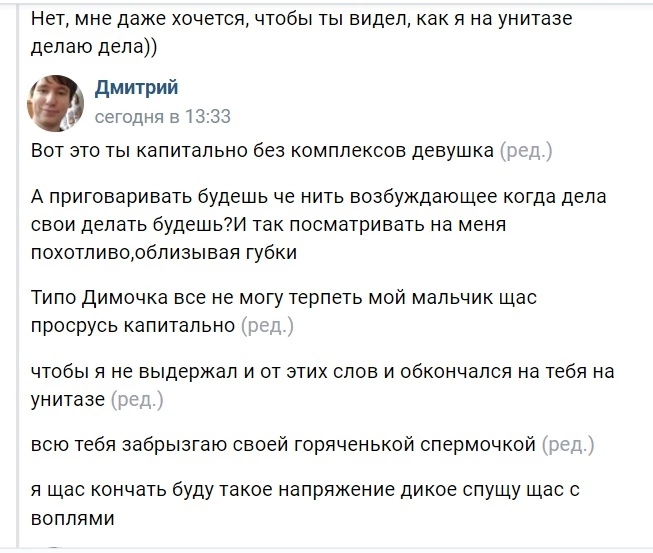Select the line 'делаю дела))'
Viewport: 653px width, 553px height.
[x=94, y=46]
